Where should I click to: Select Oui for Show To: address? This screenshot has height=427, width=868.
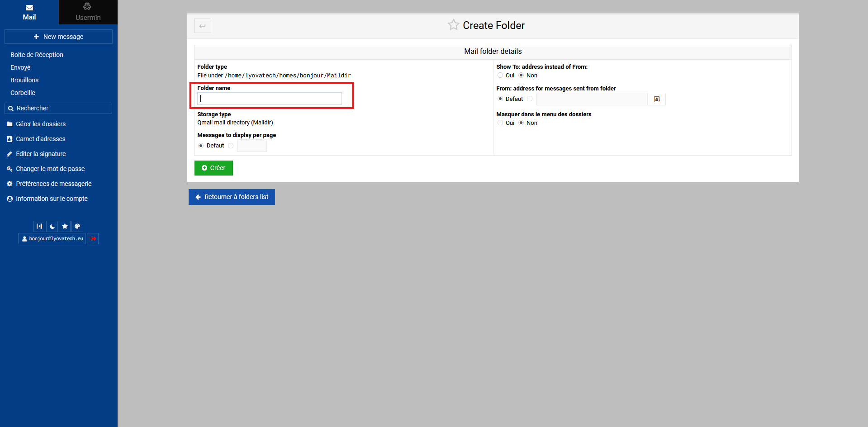pos(500,76)
